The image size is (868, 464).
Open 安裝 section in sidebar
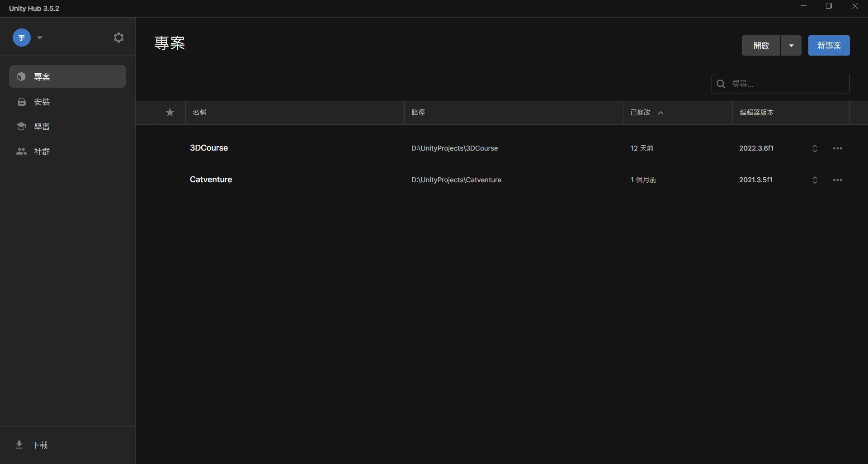click(x=67, y=102)
